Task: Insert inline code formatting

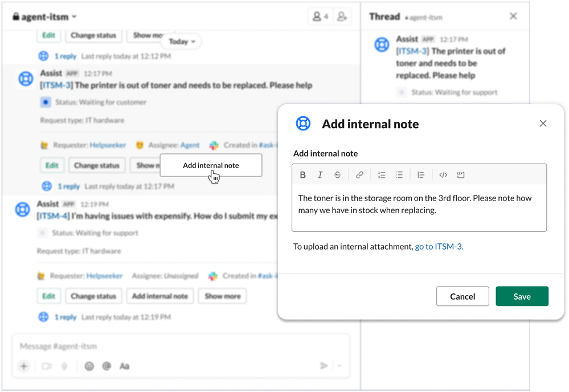Action: [443, 175]
